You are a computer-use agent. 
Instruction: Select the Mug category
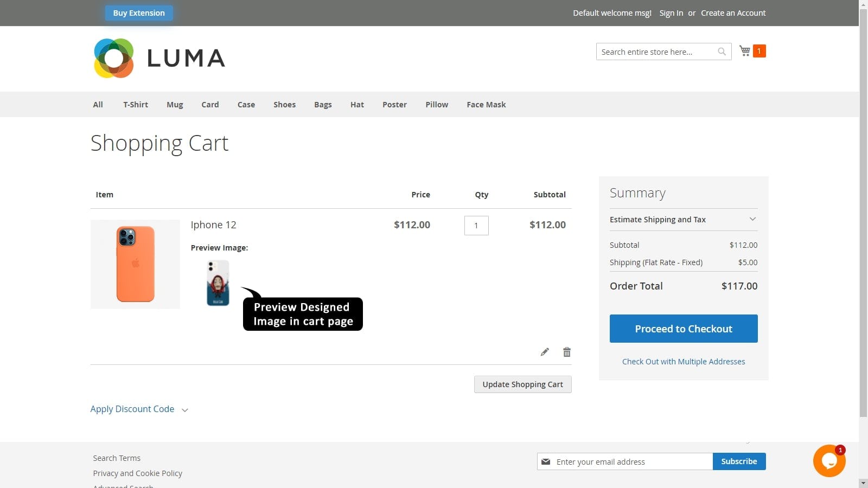pyautogui.click(x=175, y=105)
